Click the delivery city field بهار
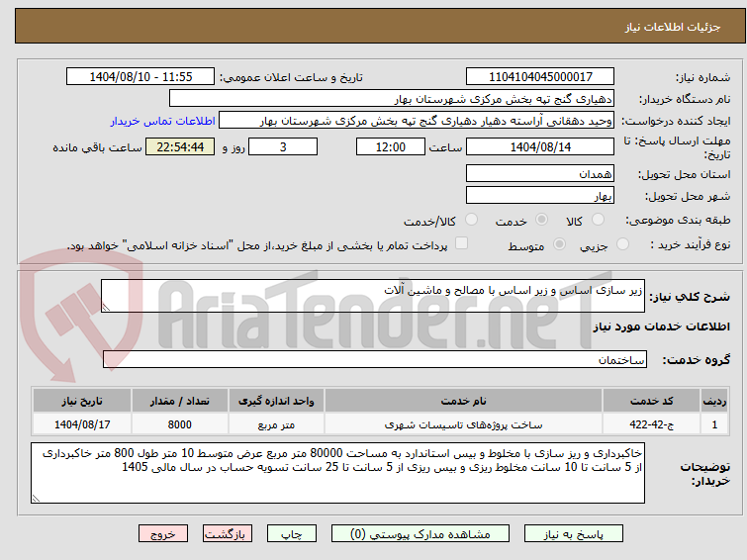Image resolution: width=747 pixels, height=560 pixels. pos(540,195)
